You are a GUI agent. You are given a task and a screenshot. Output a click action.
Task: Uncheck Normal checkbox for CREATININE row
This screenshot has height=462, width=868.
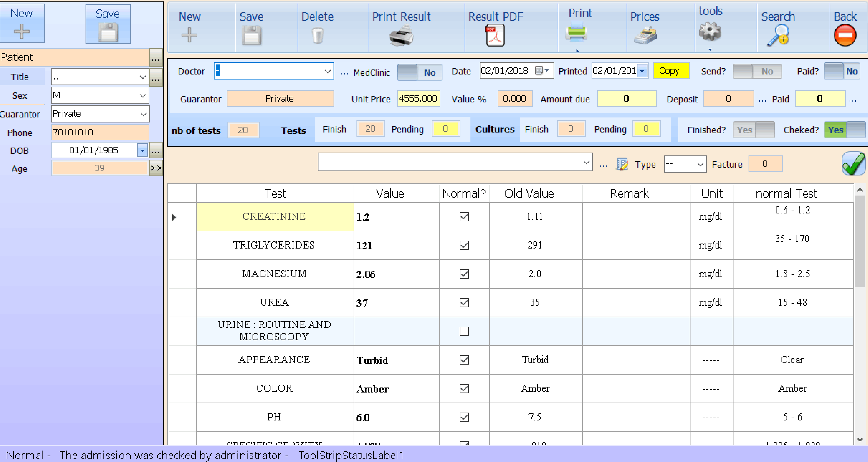(464, 217)
